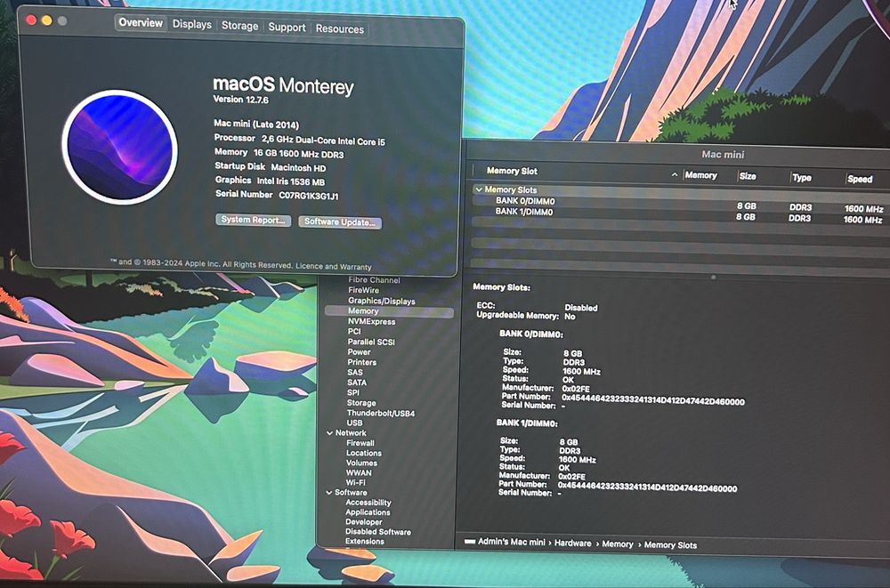Collapse the Memory Slots disclosure triangle

[479, 189]
